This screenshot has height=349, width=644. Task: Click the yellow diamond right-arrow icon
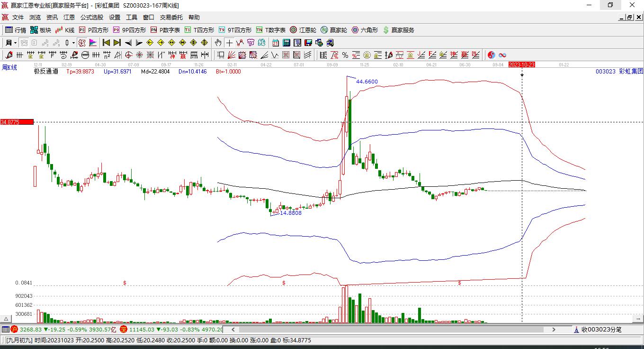pyautogui.click(x=161, y=43)
